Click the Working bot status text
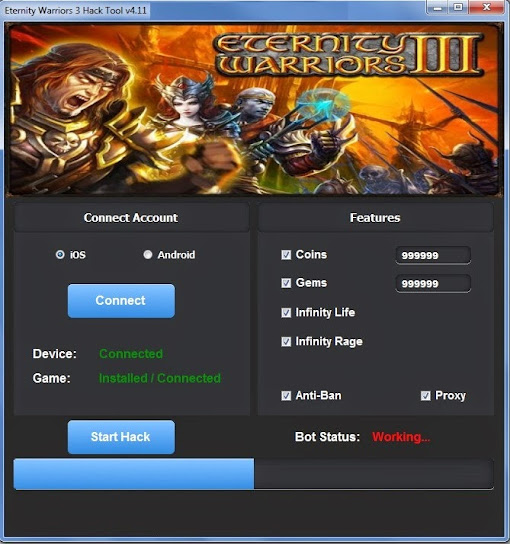This screenshot has height=544, width=510. coord(401,437)
